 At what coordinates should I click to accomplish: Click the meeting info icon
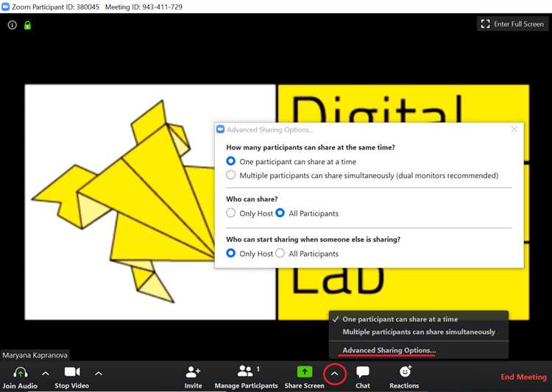click(13, 25)
